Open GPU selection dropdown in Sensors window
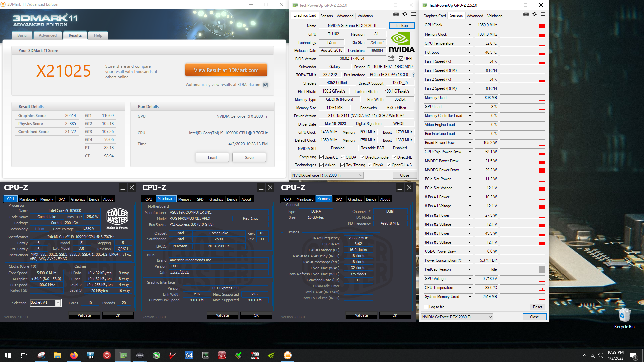The height and width of the screenshot is (362, 644). pos(457,317)
